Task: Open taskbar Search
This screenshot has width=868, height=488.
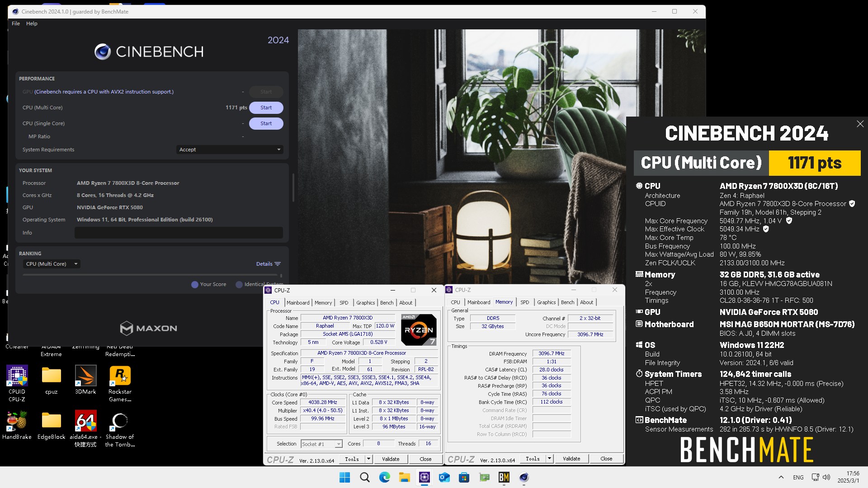Action: pyautogui.click(x=364, y=477)
